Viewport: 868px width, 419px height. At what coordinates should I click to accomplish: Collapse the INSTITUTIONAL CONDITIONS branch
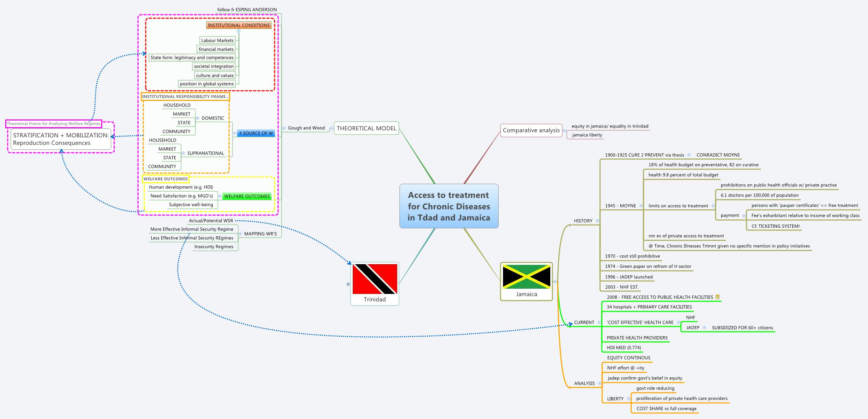click(x=239, y=30)
